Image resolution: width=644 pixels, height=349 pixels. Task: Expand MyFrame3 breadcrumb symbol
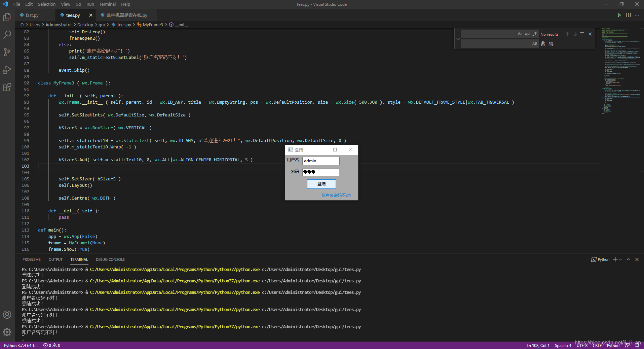click(150, 25)
